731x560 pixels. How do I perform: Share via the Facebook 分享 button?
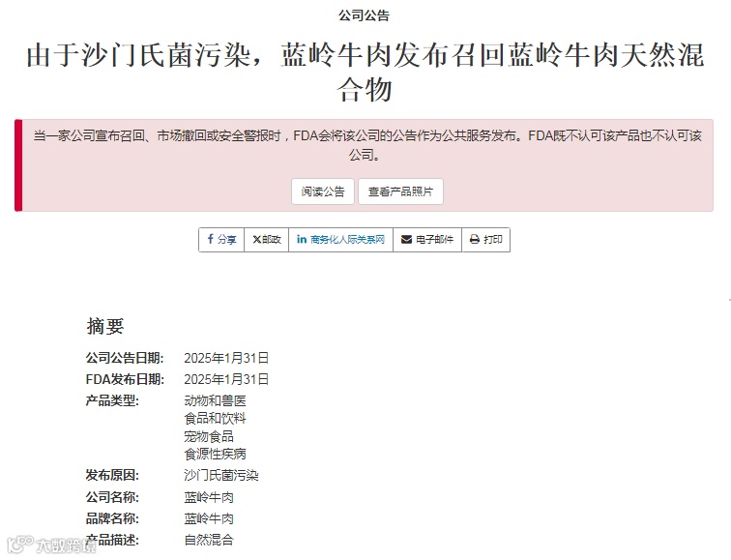[x=221, y=240]
